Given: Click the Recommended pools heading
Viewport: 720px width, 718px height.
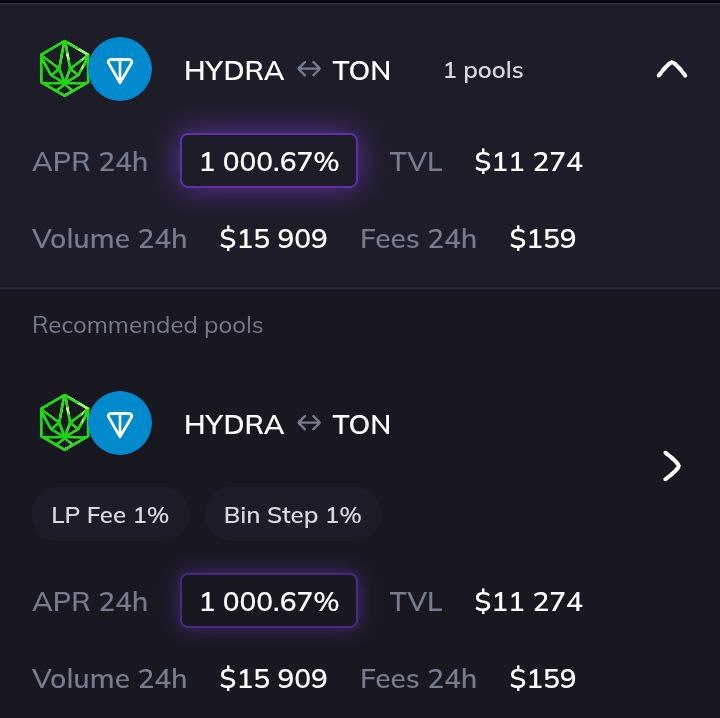Looking at the screenshot, I should click(x=148, y=325).
